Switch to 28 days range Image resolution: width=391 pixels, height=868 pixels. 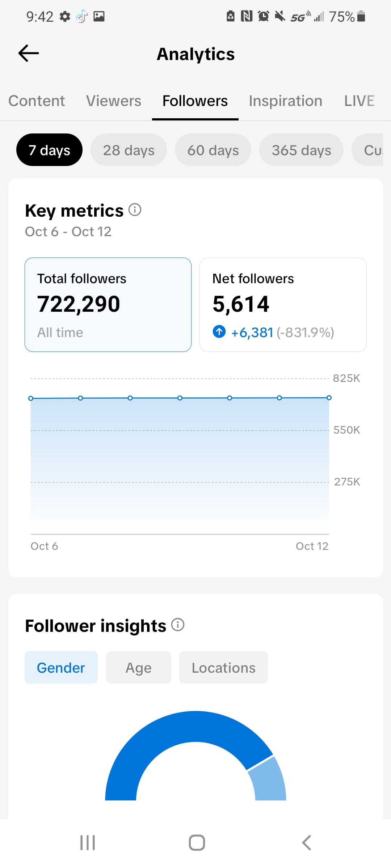[x=129, y=150]
